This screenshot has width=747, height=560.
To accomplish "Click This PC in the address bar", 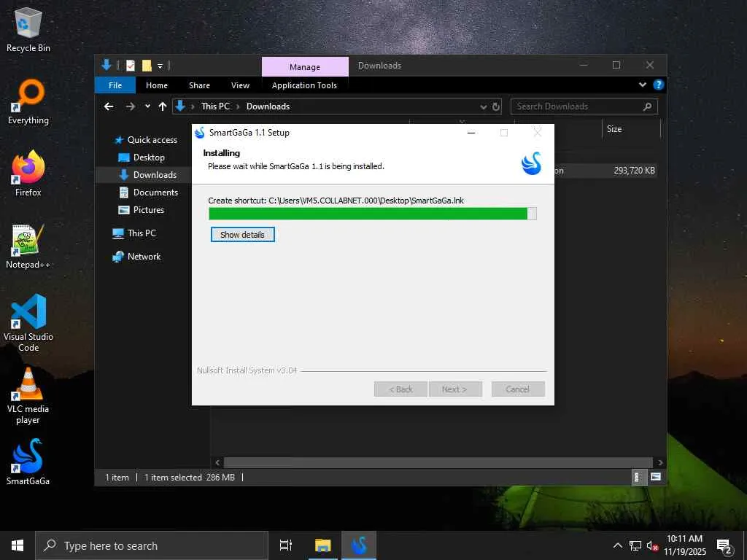I will pyautogui.click(x=215, y=106).
